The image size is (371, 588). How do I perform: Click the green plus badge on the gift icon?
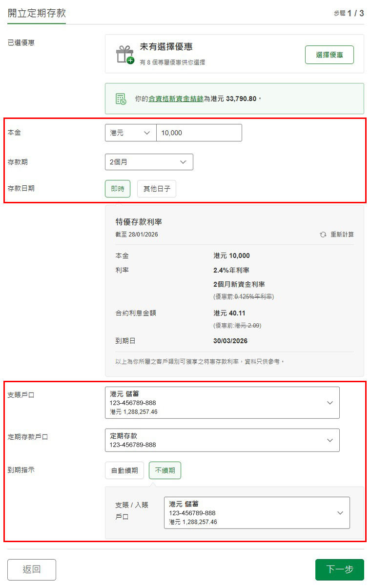[x=130, y=60]
